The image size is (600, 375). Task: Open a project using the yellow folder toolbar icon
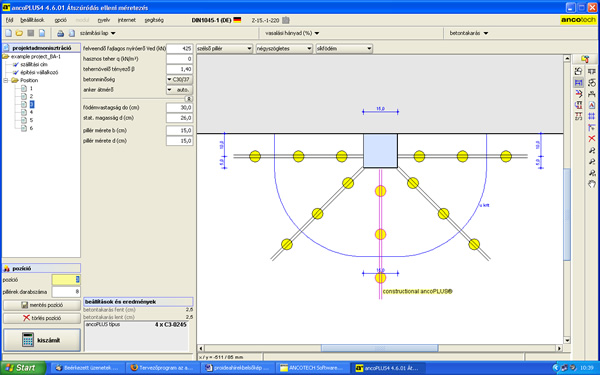coord(19,33)
